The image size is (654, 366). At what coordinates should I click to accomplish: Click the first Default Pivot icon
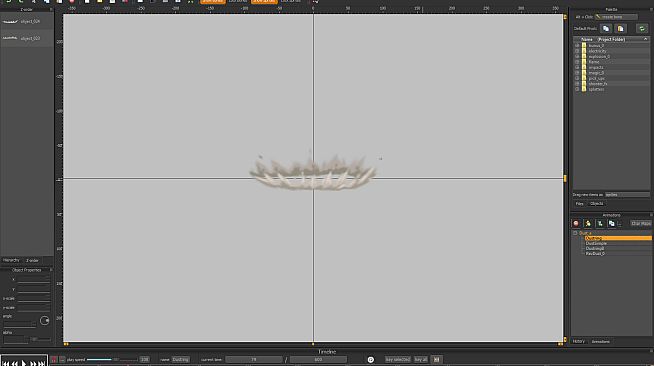pyautogui.click(x=606, y=28)
